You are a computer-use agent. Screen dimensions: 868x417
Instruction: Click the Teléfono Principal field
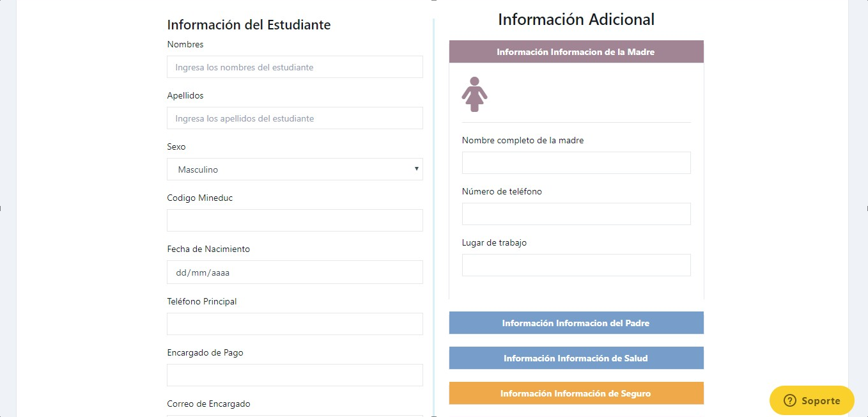295,324
